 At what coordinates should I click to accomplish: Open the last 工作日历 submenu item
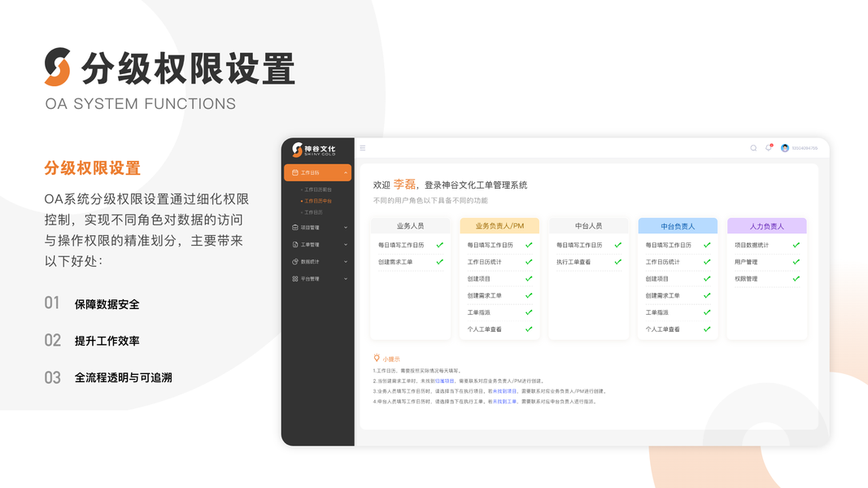(313, 212)
